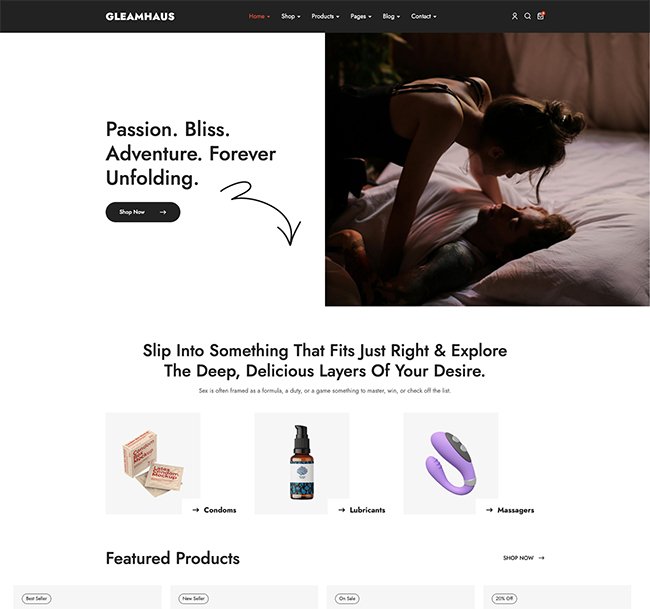Click the On Sale badge
The image size is (650, 609).
pyautogui.click(x=347, y=599)
